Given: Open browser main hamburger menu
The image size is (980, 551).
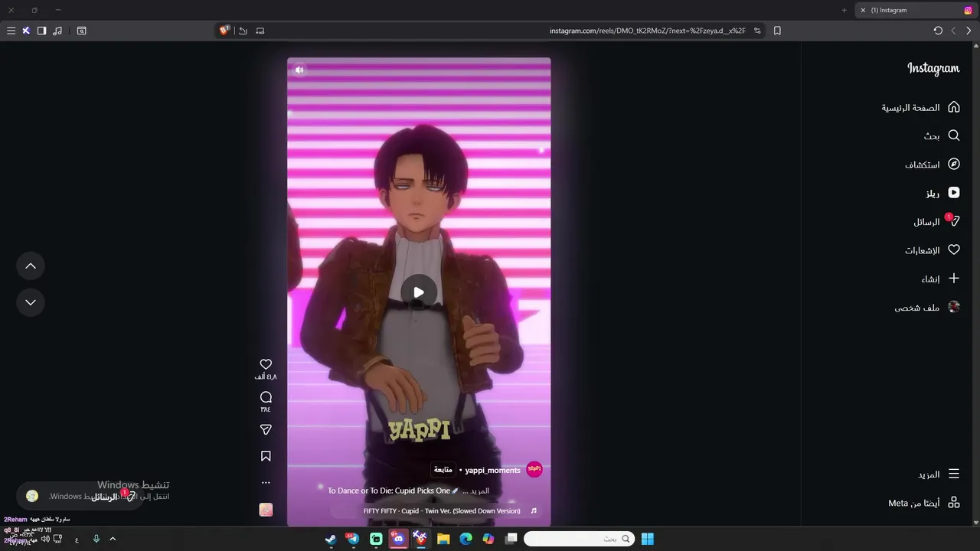Looking at the screenshot, I should 11,31.
